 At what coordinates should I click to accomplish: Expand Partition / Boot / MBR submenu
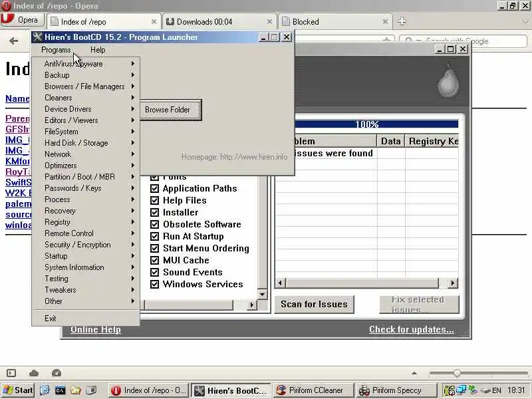[x=86, y=177]
